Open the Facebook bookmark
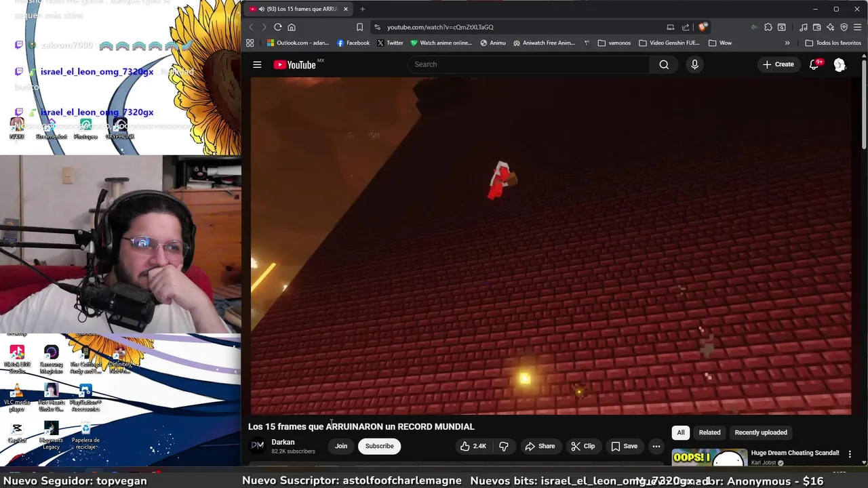 click(x=353, y=43)
